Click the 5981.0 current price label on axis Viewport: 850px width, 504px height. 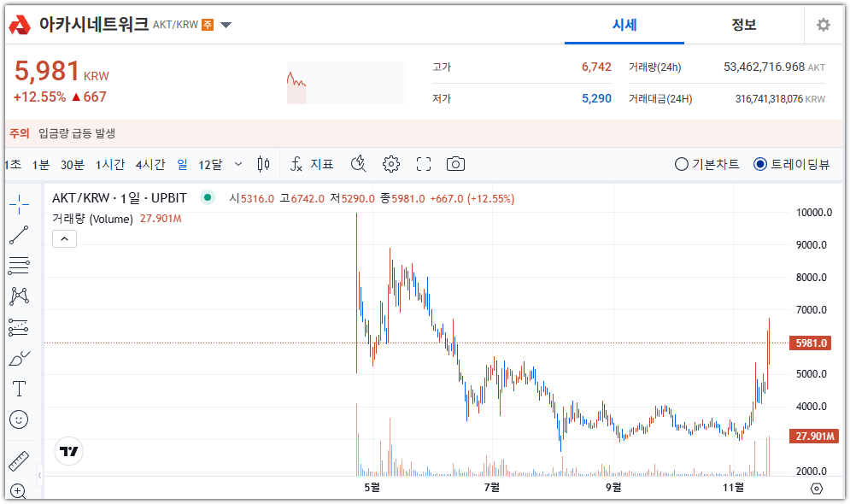pos(811,343)
